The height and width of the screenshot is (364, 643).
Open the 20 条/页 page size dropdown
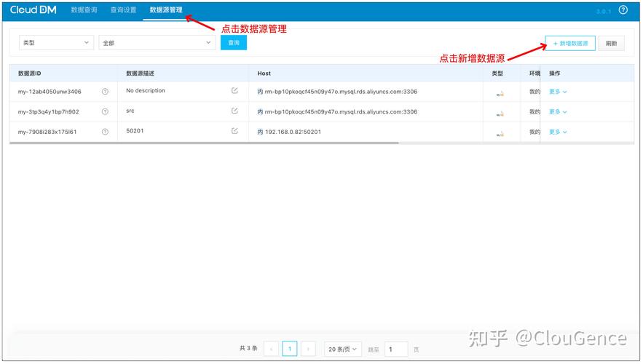[343, 349]
